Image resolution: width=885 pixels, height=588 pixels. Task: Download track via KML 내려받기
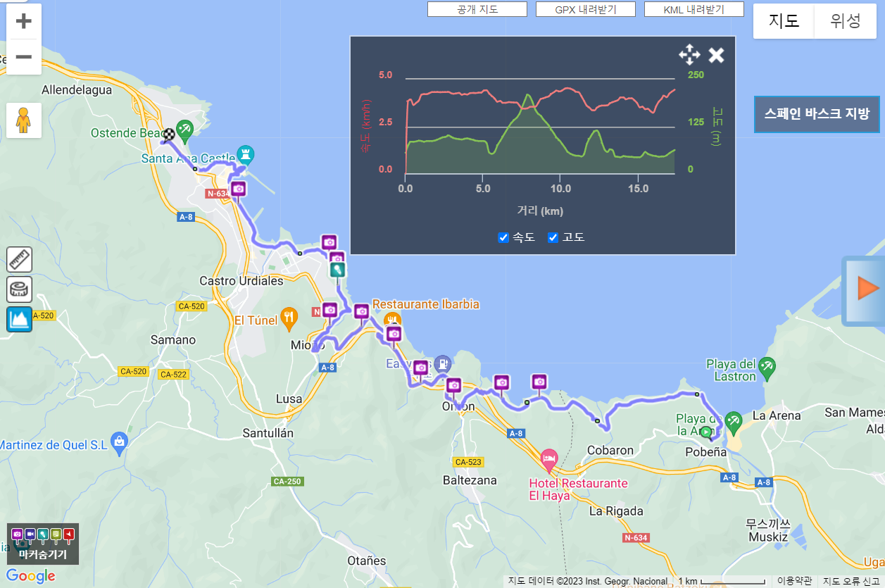pos(694,9)
